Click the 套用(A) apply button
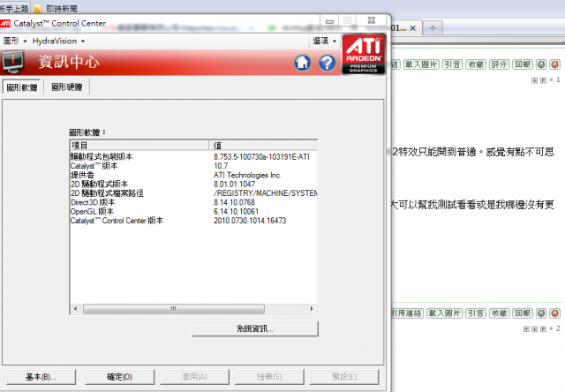565x392 pixels. pos(194,377)
